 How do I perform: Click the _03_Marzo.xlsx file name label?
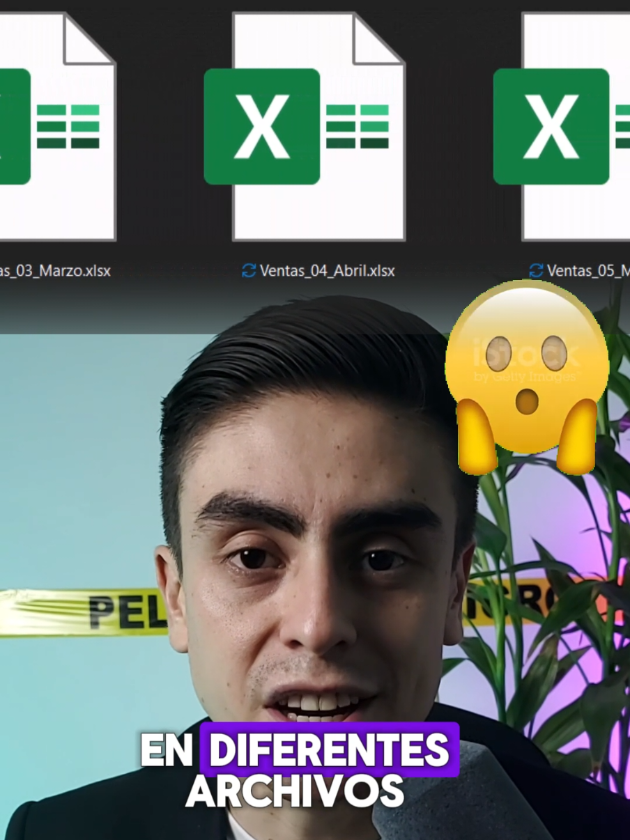coord(55,270)
